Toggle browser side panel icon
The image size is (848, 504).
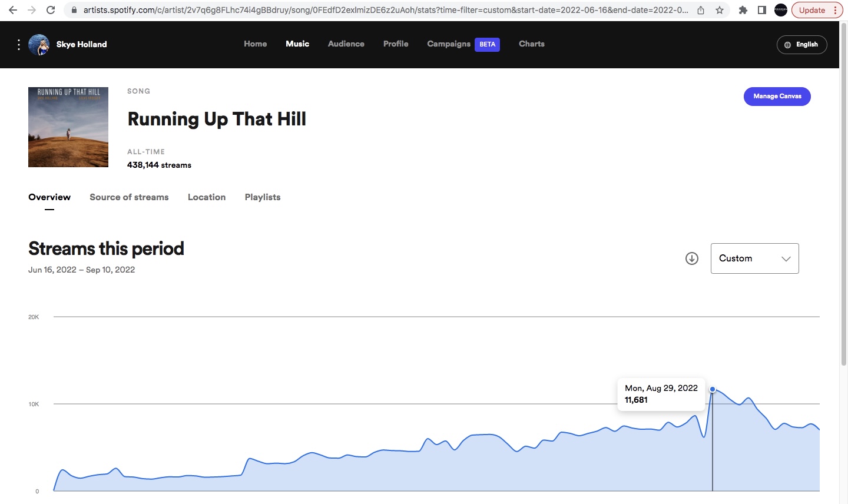tap(762, 10)
